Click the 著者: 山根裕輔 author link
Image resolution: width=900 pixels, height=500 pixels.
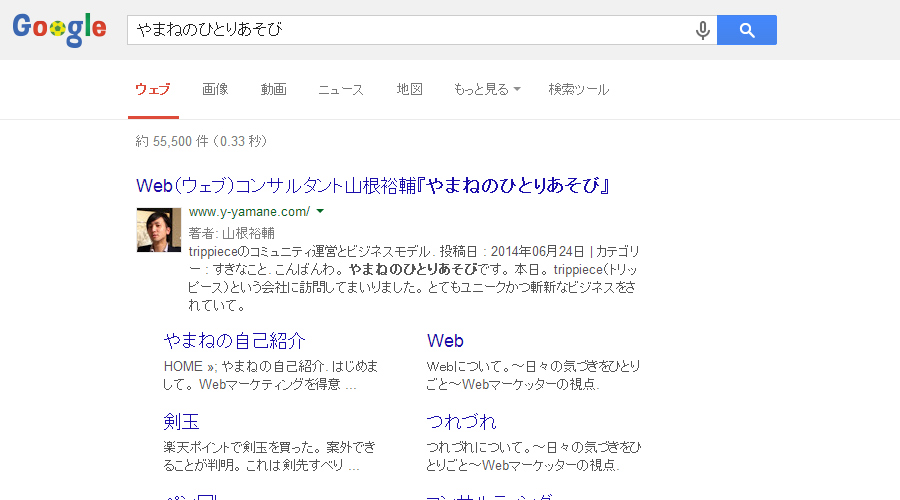232,233
